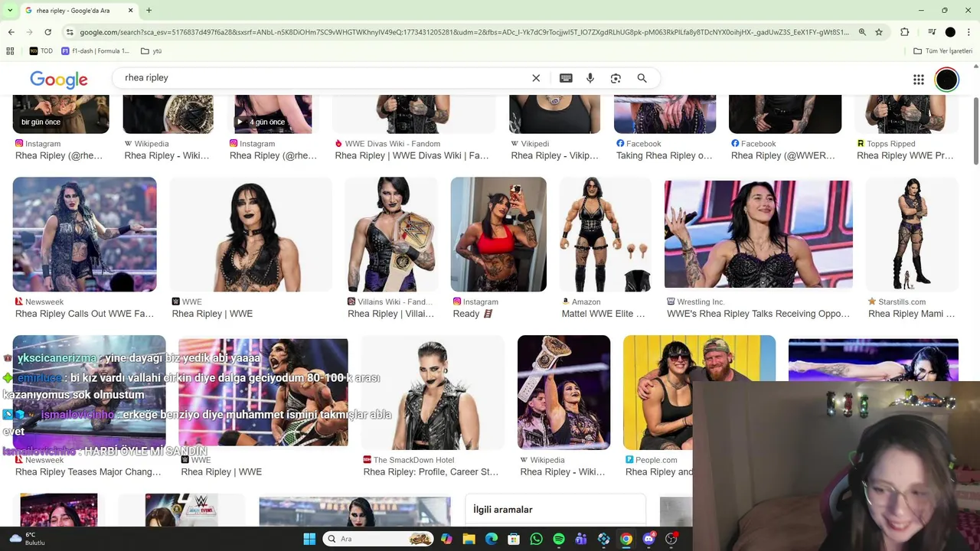Screen dimensions: 980x551
Task: Open the Vikipedi Rhea Ripley result link
Action: [554, 155]
